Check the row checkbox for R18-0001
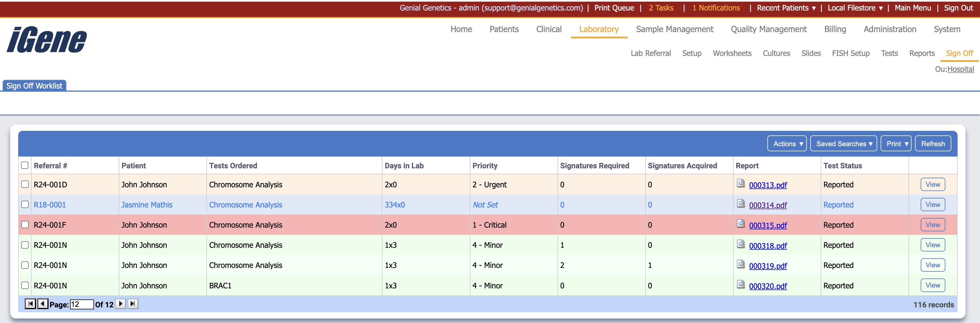This screenshot has width=980, height=323. pos(25,204)
